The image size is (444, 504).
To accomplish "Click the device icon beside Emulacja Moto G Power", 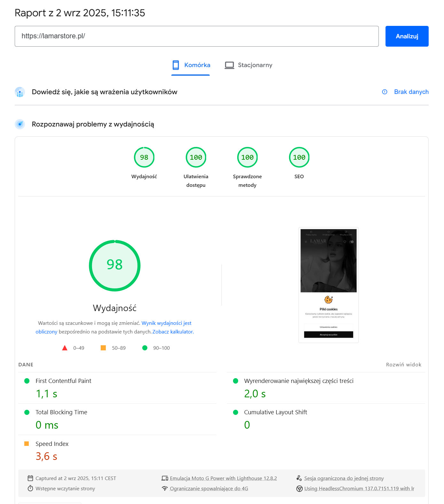I will point(165,478).
